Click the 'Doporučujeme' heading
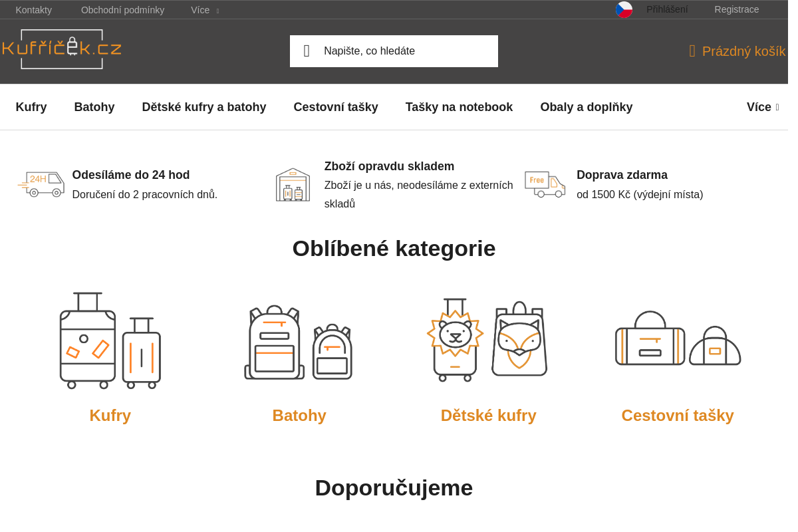798x532 pixels. click(x=394, y=488)
